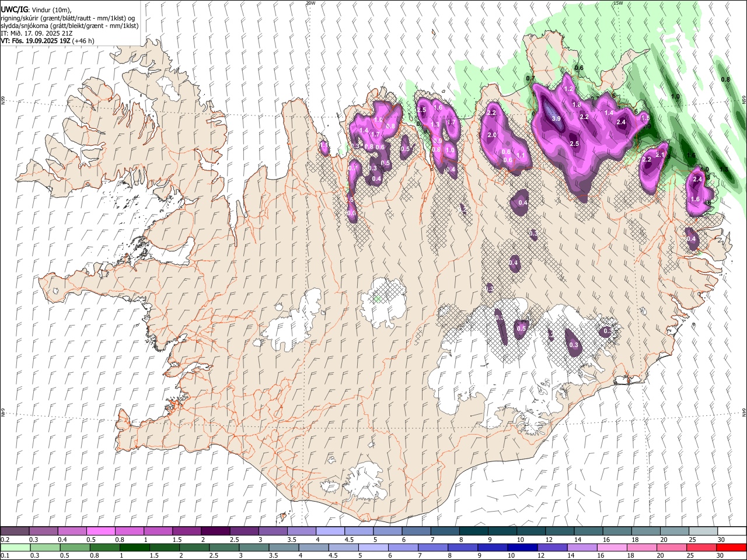Click the white '1.1' precipitation value
Viewport: 747px width, 560px height.
(x=521, y=155)
